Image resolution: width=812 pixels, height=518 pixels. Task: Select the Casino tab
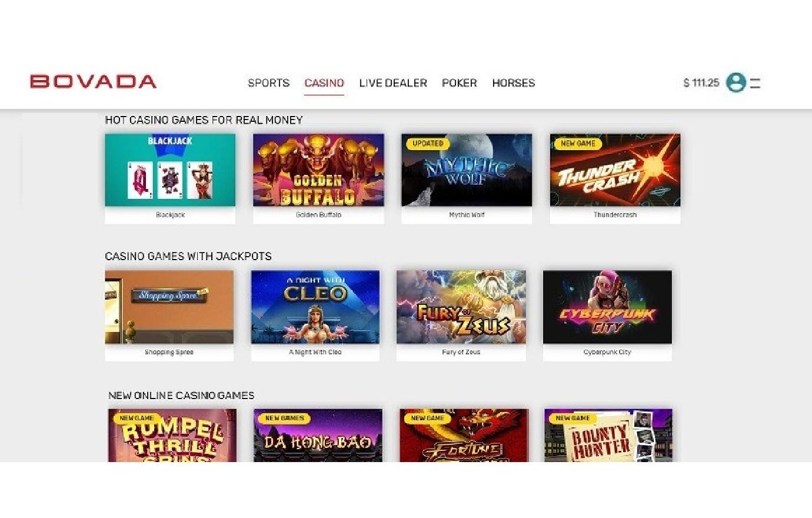(x=324, y=83)
